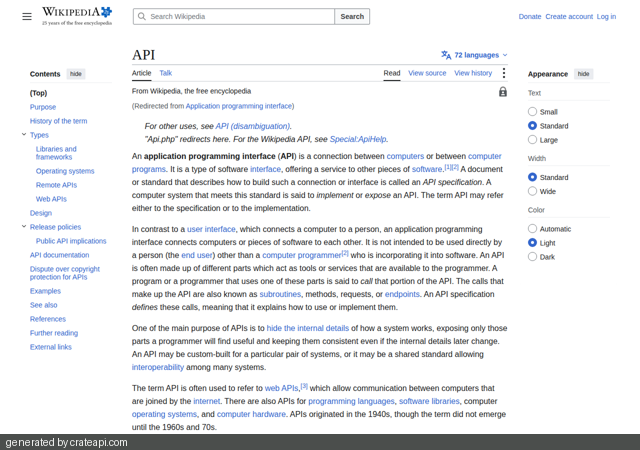Collapse the Types section chevron
Image resolution: width=640 pixels, height=450 pixels.
24,134
